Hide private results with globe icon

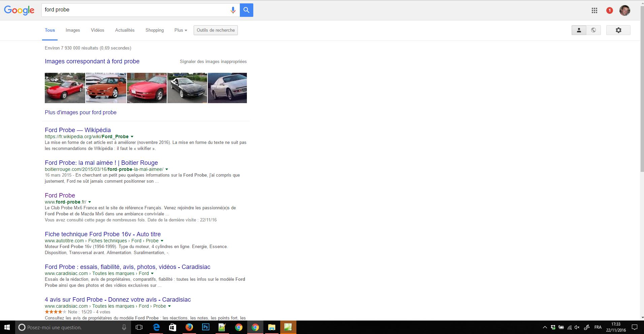click(x=593, y=30)
